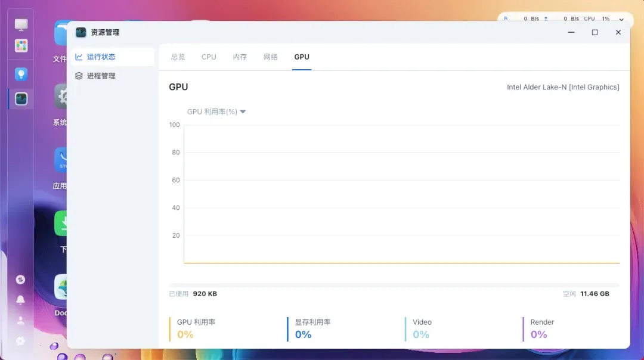The width and height of the screenshot is (644, 360).
Task: Click the user account icon in dock
Action: tap(21, 321)
